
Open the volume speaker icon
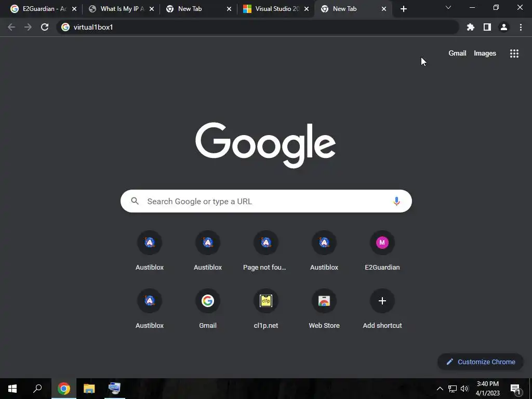pos(464,389)
